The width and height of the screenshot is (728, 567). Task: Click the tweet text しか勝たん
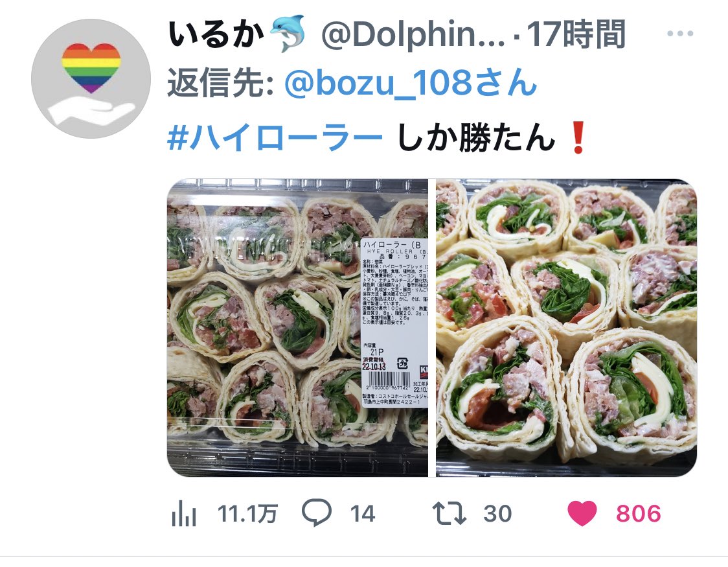(476, 137)
